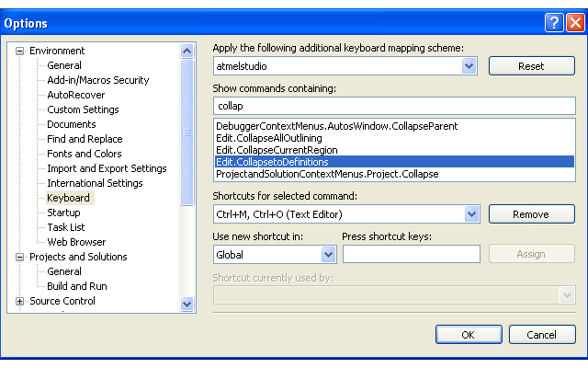Close the Options dialog
This screenshot has height=368, width=588.
point(573,23)
